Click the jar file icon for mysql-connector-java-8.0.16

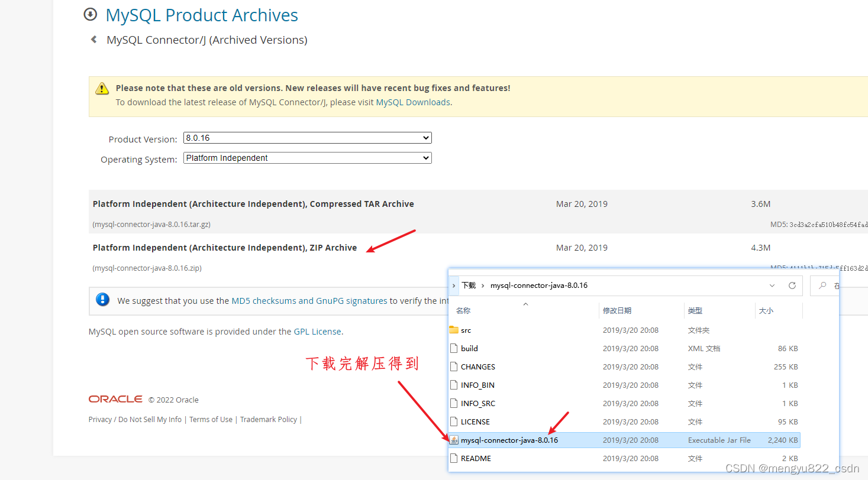tap(454, 440)
